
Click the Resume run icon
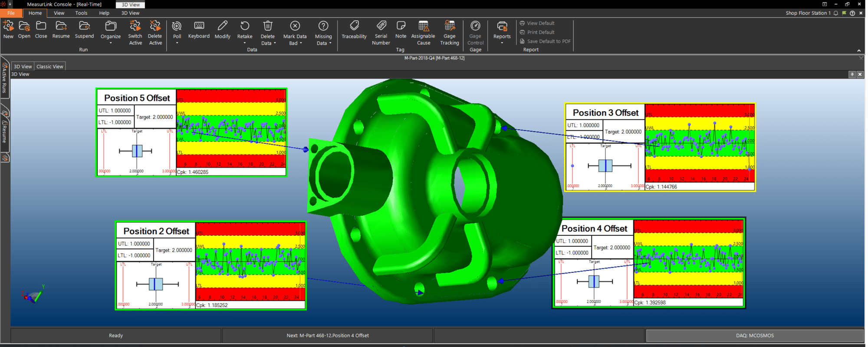[61, 30]
